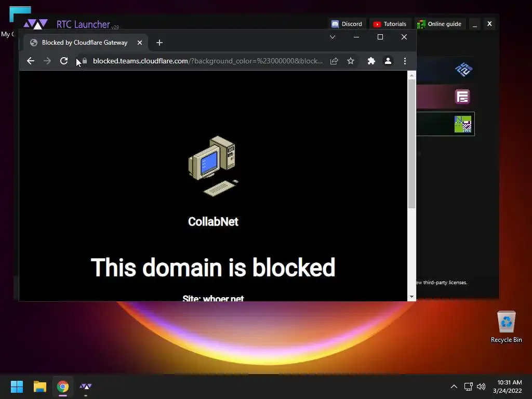Open Chrome profile avatar menu
Screen dimensions: 532x399
pyautogui.click(x=388, y=61)
